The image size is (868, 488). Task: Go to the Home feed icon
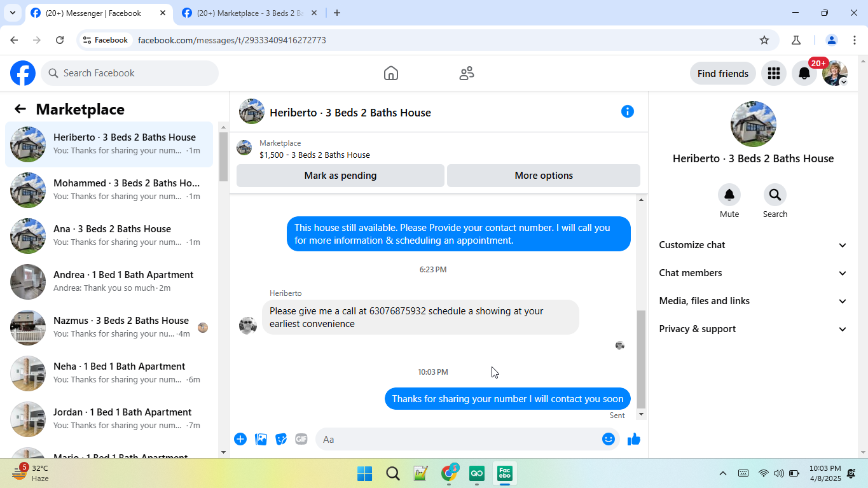[x=391, y=73]
